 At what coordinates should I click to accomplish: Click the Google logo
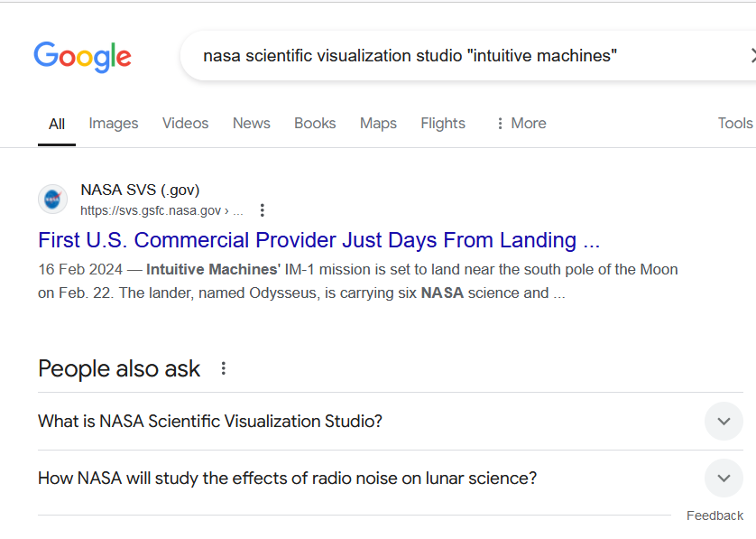pyautogui.click(x=82, y=57)
